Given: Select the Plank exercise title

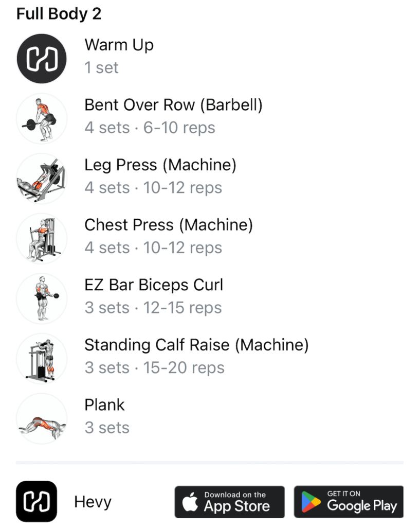Looking at the screenshot, I should tap(104, 405).
